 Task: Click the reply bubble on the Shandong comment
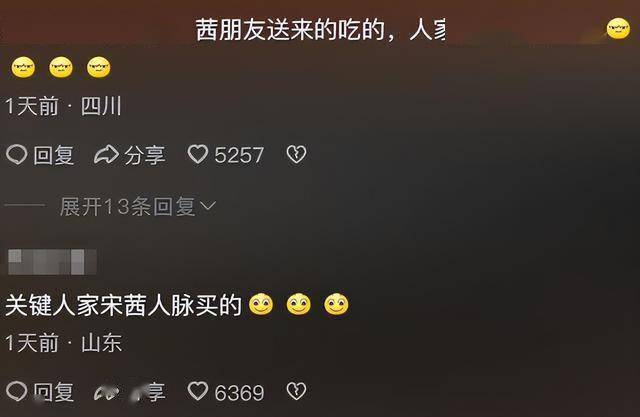pyautogui.click(x=17, y=391)
